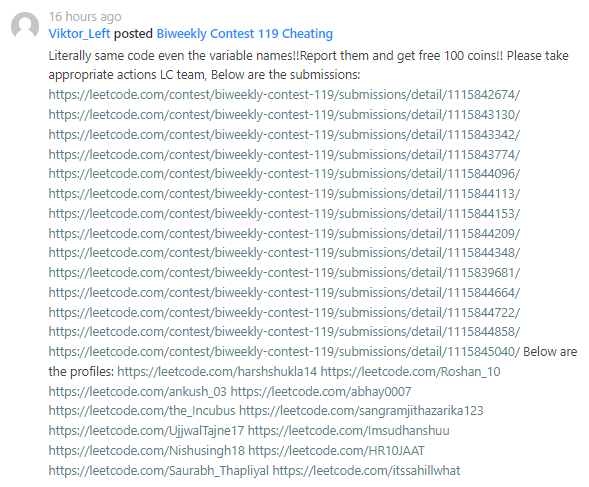Image resolution: width=589 pixels, height=487 pixels.
Task: Visit the UjjwalTajne17 profile link
Action: point(146,431)
